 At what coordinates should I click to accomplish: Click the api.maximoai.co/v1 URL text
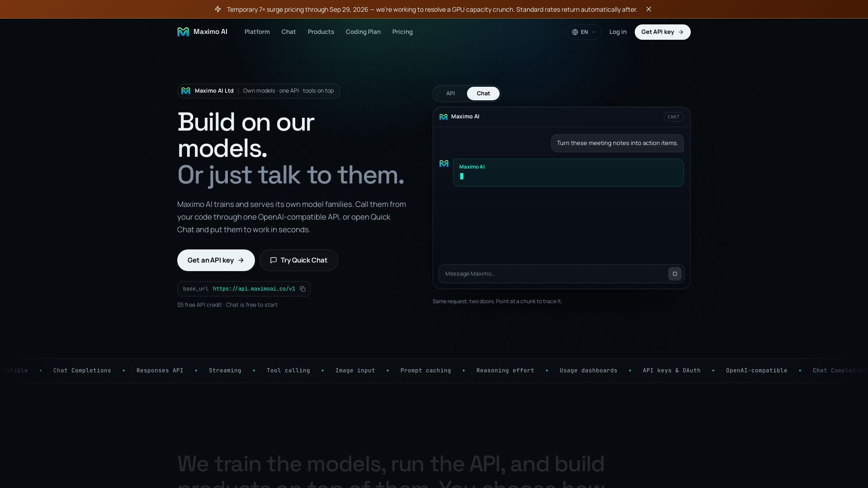pos(254,289)
